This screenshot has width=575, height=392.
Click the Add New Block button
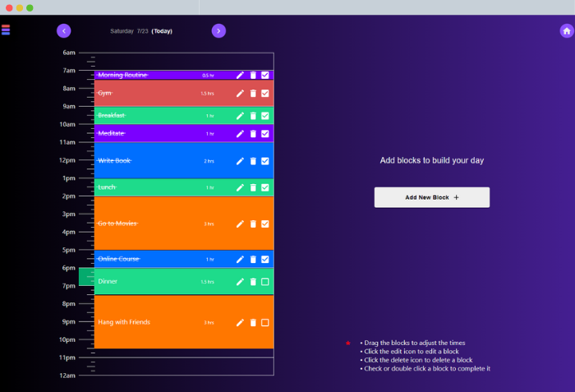click(x=431, y=197)
